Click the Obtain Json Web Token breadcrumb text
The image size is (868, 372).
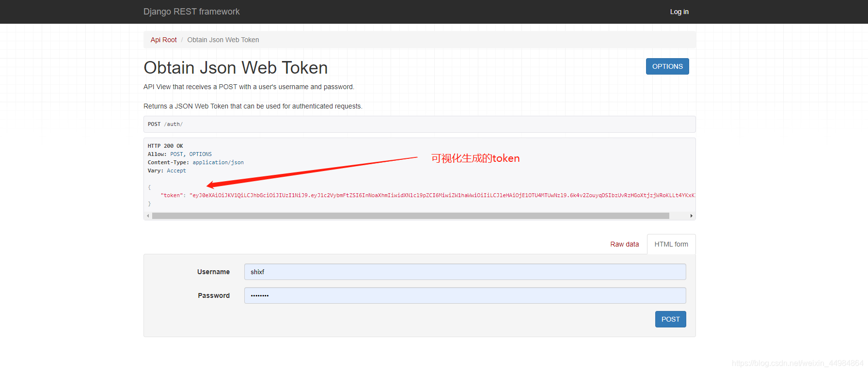click(223, 40)
